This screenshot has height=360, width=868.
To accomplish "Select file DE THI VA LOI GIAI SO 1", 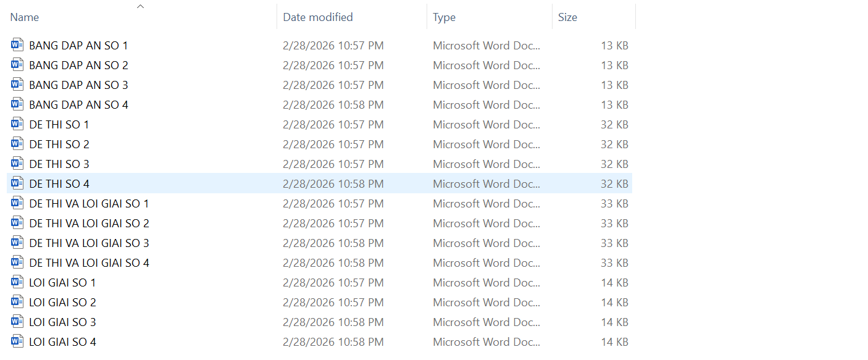I will point(89,203).
